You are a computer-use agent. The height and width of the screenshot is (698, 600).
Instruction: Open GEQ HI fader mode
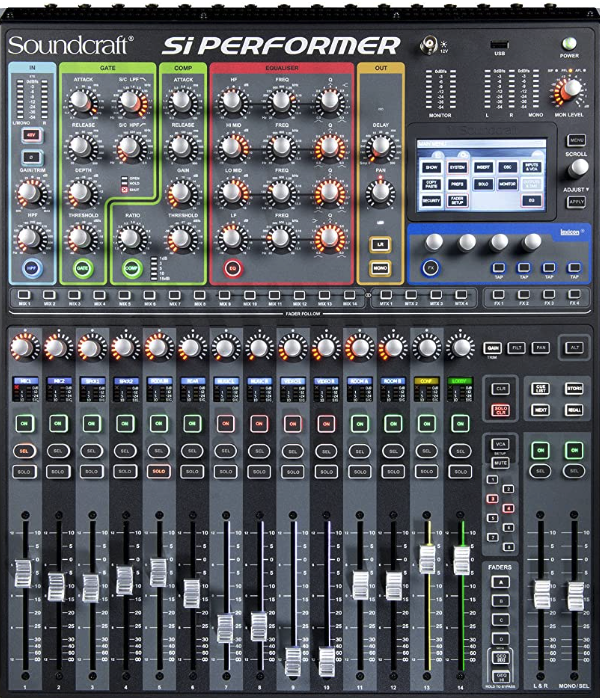[501, 677]
